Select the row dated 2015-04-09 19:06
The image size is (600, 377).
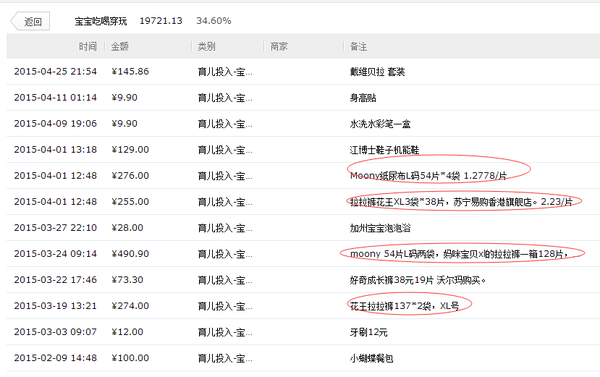303,124
